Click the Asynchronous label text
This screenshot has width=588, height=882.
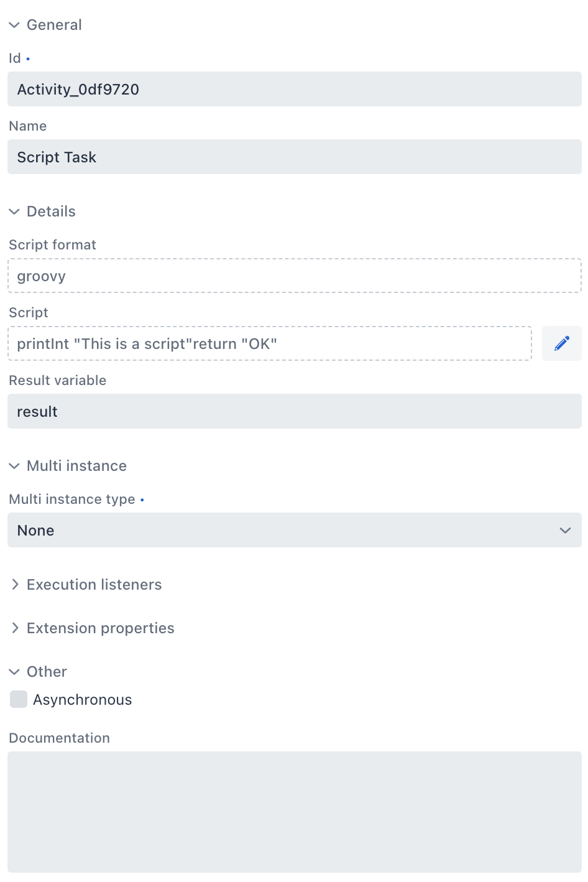pyautogui.click(x=83, y=699)
